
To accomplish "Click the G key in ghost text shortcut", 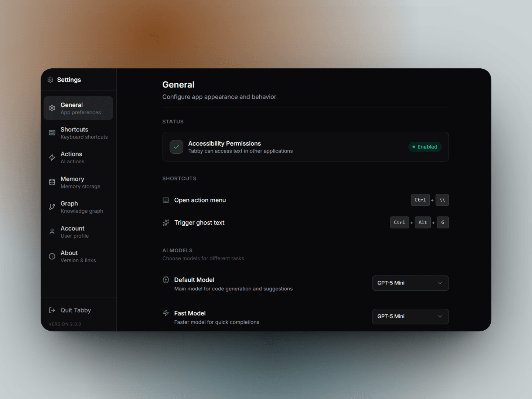I will (x=443, y=222).
